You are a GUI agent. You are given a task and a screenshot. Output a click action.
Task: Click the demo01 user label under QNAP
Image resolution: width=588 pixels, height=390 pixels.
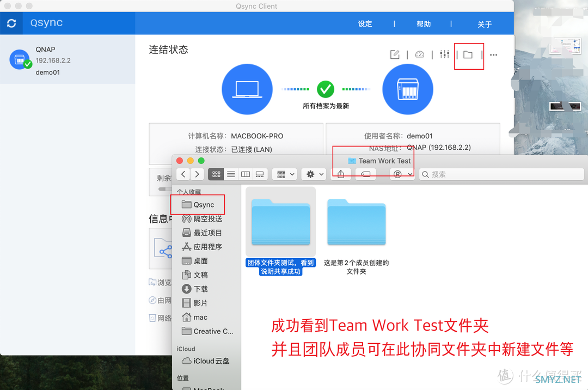47,72
